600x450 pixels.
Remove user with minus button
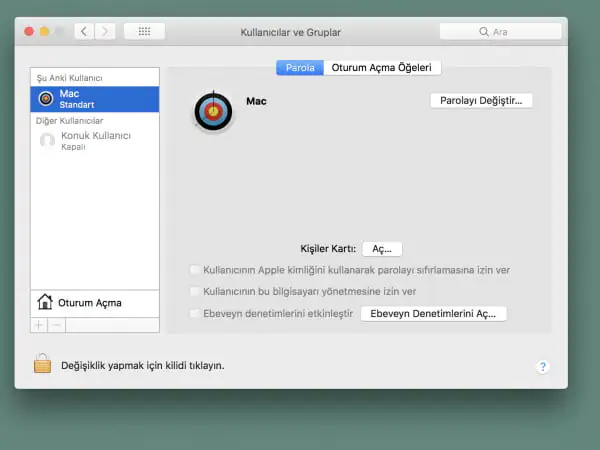[56, 325]
